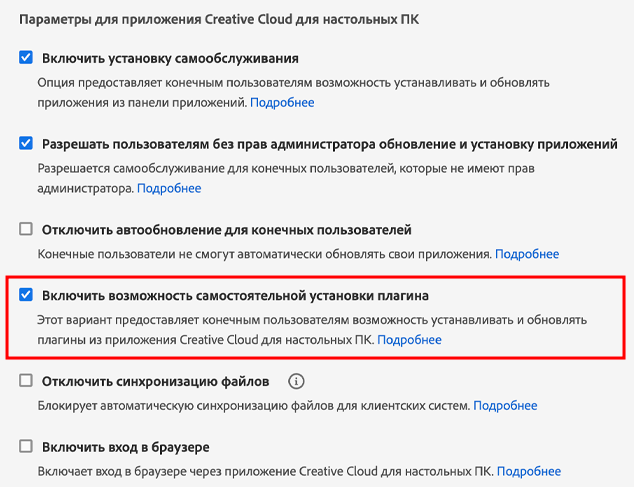Toggle non-admin update and install apps checkbox
This screenshot has width=634, height=487.
pyautogui.click(x=26, y=143)
